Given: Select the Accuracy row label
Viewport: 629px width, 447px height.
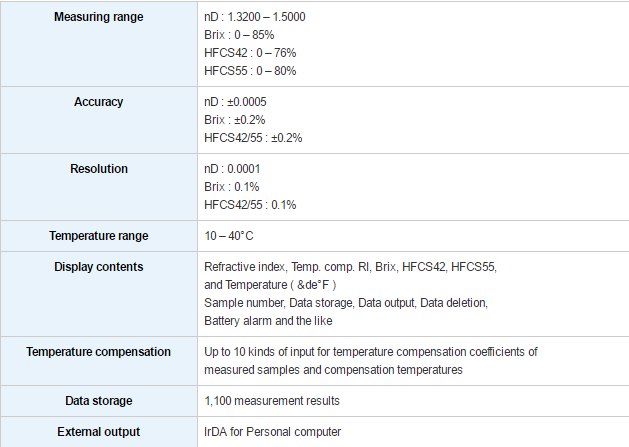Looking at the screenshot, I should pyautogui.click(x=99, y=102).
